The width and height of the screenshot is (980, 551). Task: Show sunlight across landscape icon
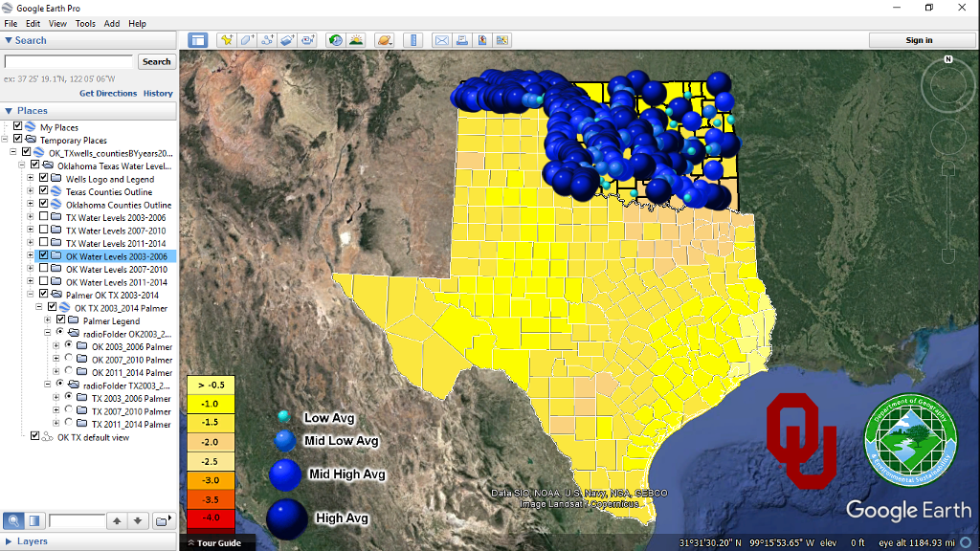click(x=356, y=40)
